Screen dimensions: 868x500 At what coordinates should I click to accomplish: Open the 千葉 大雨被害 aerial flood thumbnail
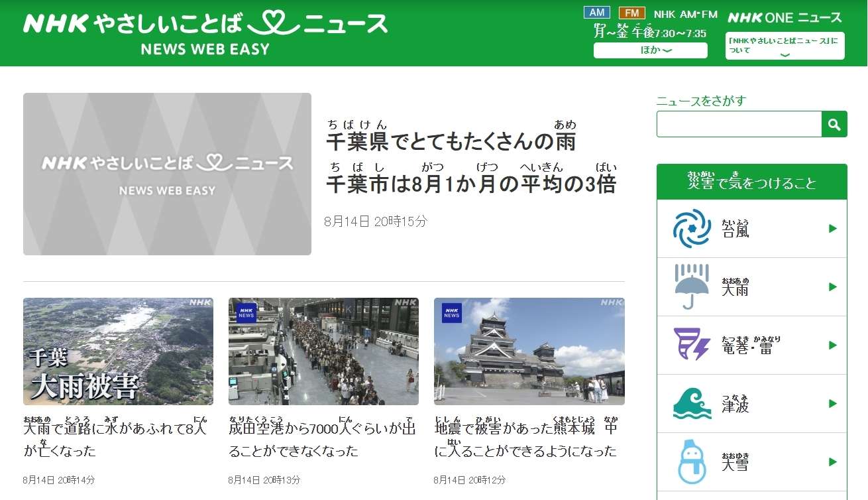coord(118,351)
